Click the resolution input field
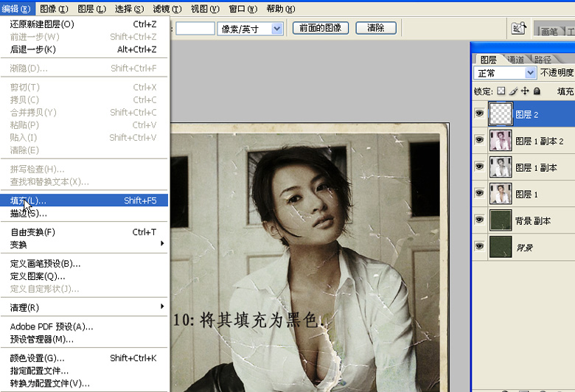575x392 pixels. point(195,29)
